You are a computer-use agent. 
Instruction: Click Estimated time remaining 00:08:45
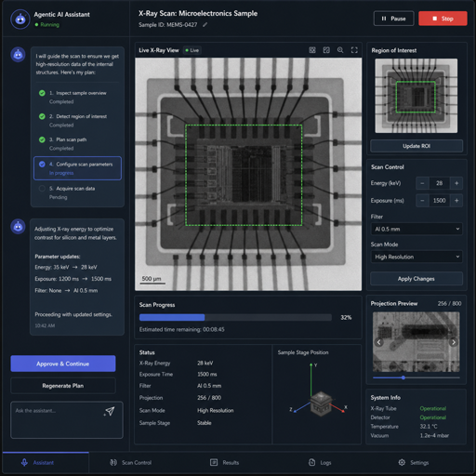182,329
